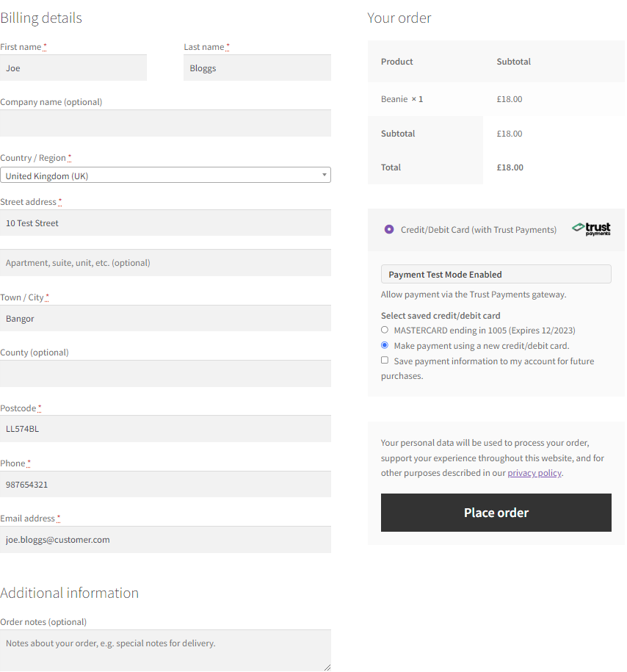
Task: Edit the Street address field
Action: [x=165, y=223]
